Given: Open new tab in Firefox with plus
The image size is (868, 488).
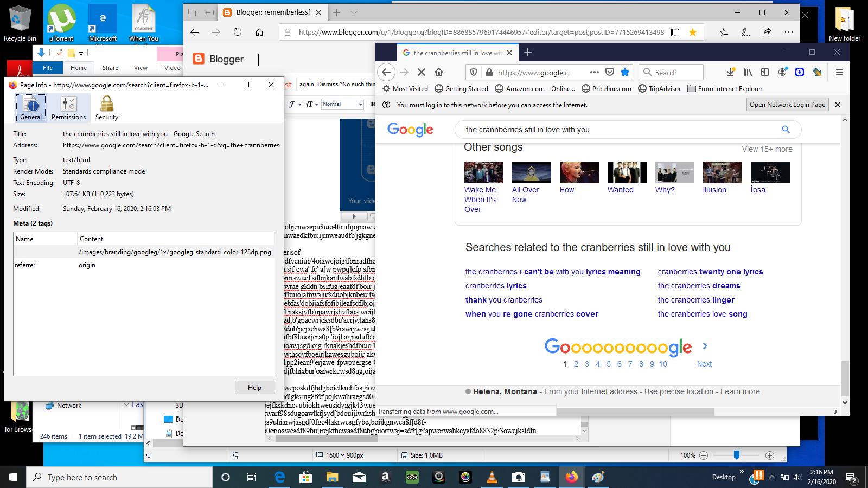Looking at the screenshot, I should coord(528,52).
